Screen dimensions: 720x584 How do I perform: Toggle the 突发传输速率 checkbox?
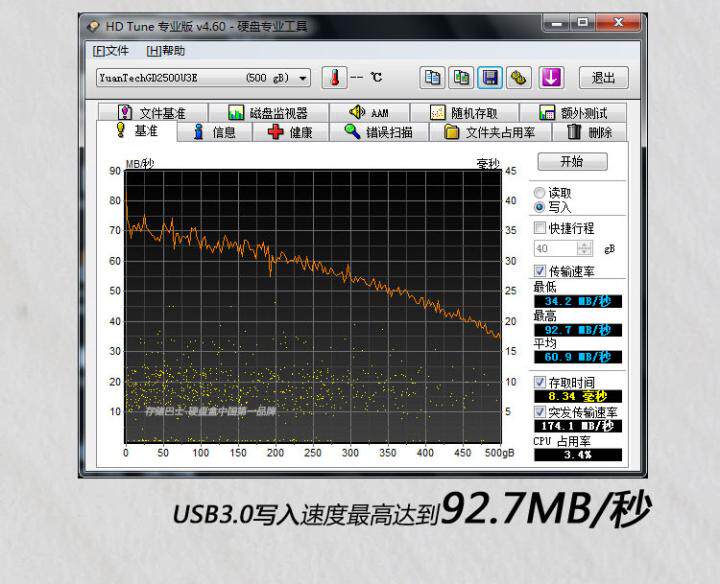540,412
